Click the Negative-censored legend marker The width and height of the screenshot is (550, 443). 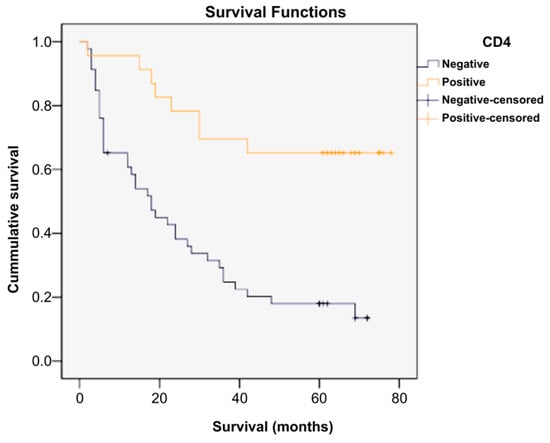tap(428, 100)
